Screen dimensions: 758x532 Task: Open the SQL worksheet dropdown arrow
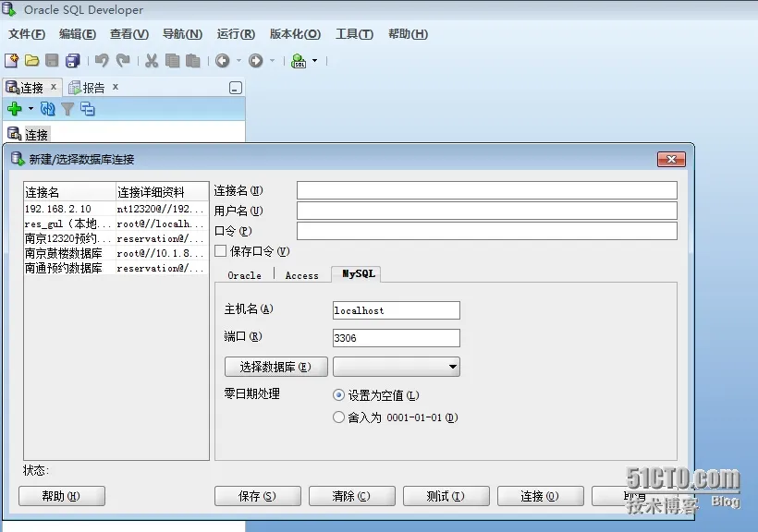click(x=314, y=60)
